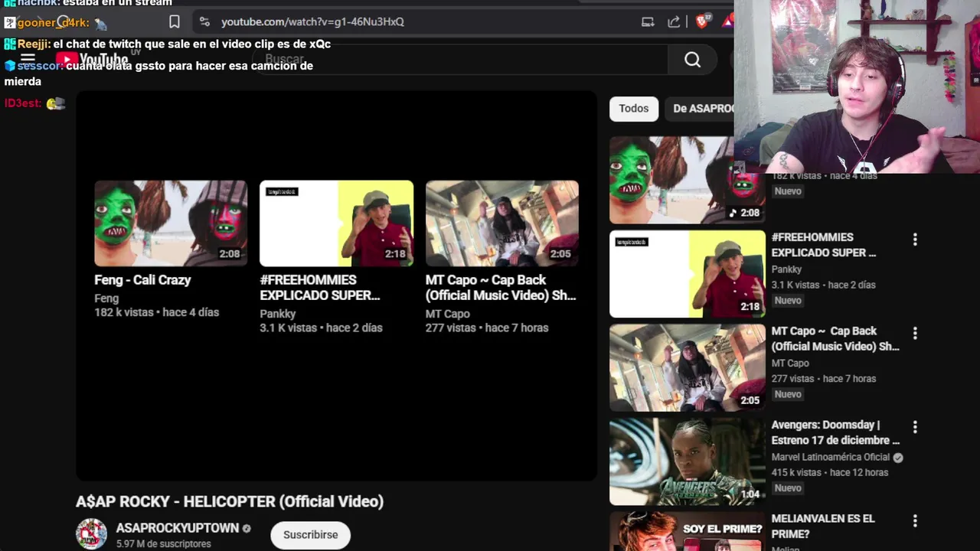Image resolution: width=980 pixels, height=551 pixels.
Task: Open options for #FREEHOMMIES sidebar video
Action: point(915,240)
